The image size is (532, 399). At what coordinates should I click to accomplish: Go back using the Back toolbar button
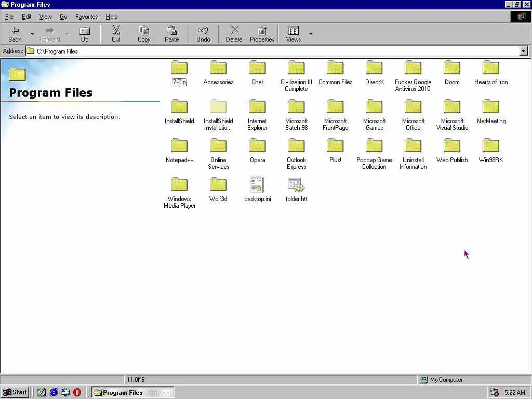pos(15,34)
